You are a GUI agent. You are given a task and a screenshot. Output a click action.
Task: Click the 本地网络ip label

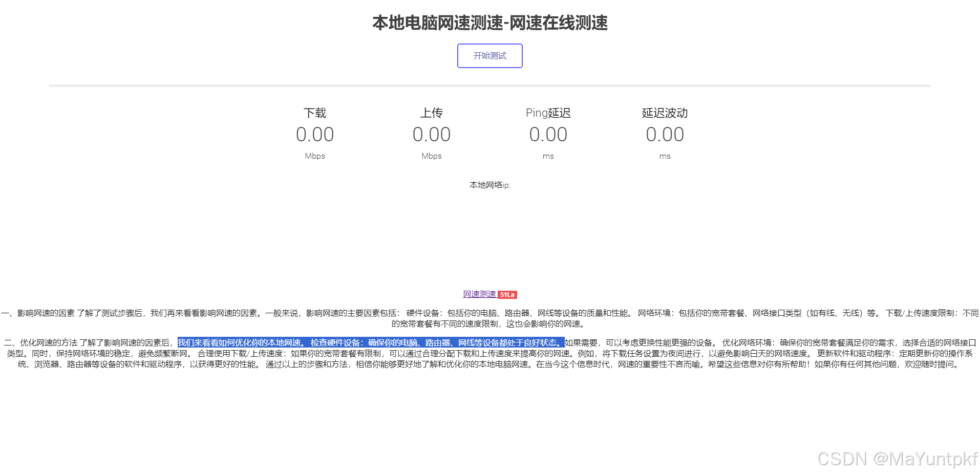pyautogui.click(x=489, y=185)
